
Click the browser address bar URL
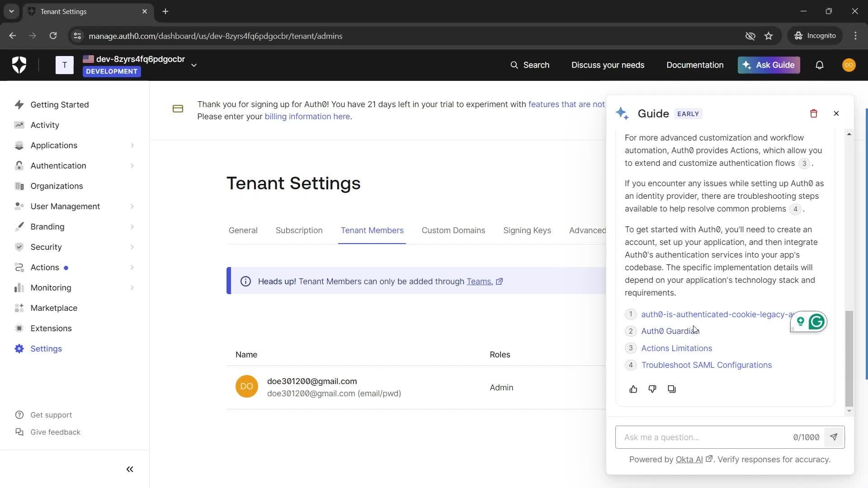[215, 36]
